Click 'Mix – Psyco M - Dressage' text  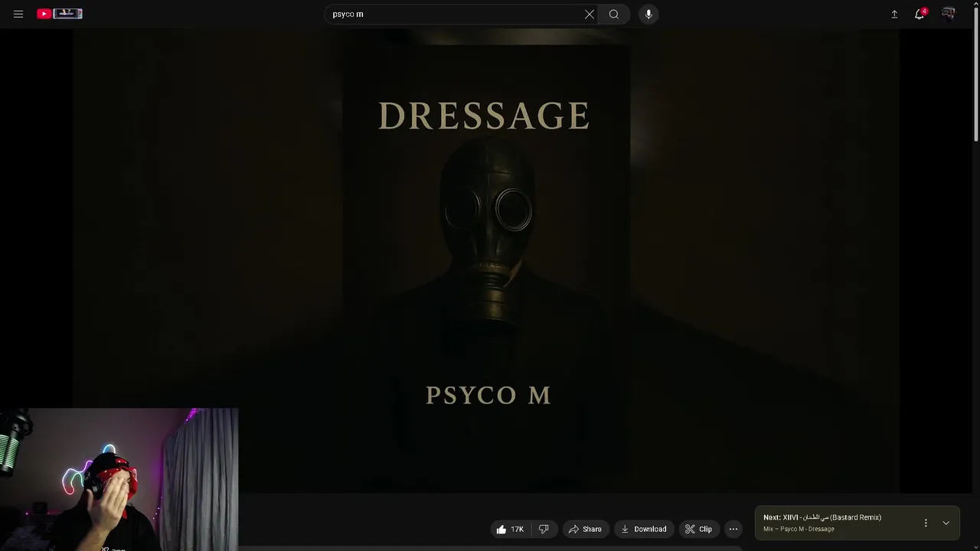[x=799, y=529]
